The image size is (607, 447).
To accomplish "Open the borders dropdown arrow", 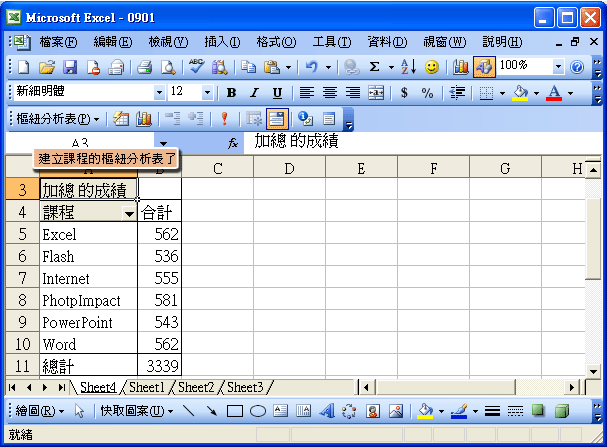I will coord(502,93).
